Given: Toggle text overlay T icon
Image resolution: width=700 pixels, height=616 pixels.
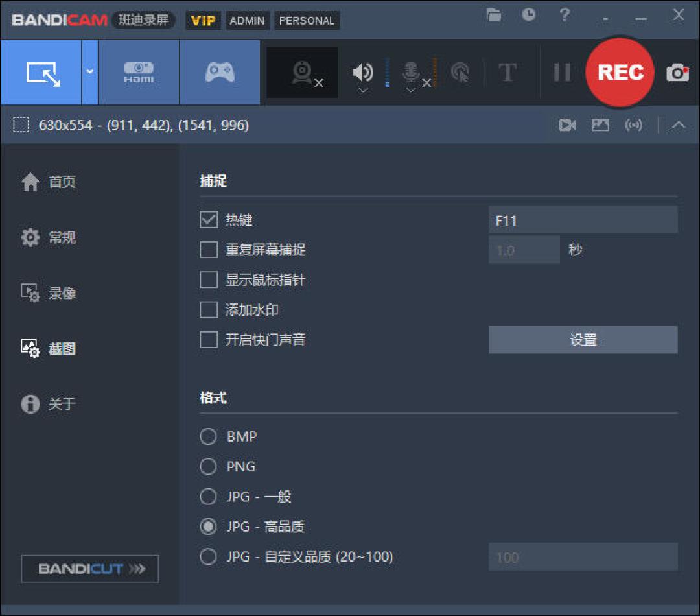Looking at the screenshot, I should click(x=507, y=73).
